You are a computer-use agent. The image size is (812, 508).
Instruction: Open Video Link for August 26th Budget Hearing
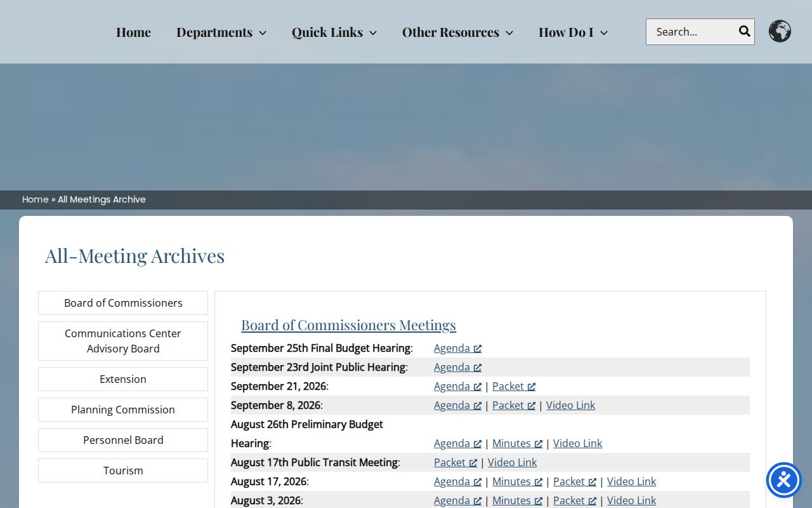click(577, 443)
